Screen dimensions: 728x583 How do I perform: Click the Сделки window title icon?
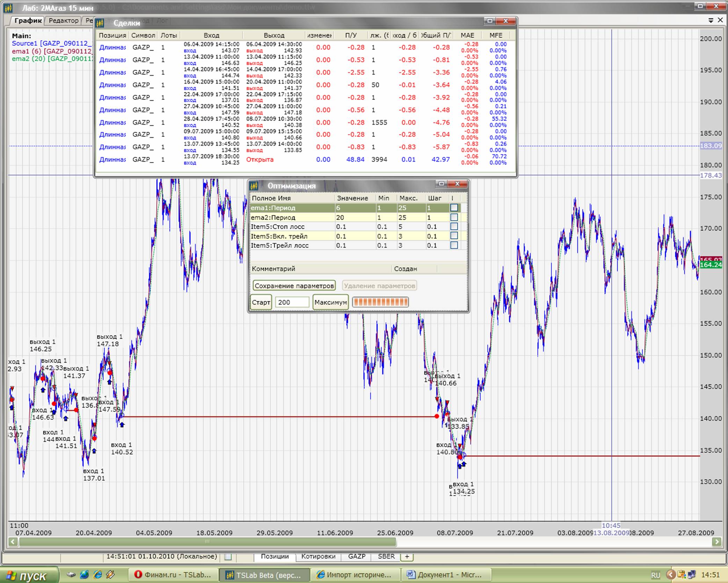click(100, 23)
